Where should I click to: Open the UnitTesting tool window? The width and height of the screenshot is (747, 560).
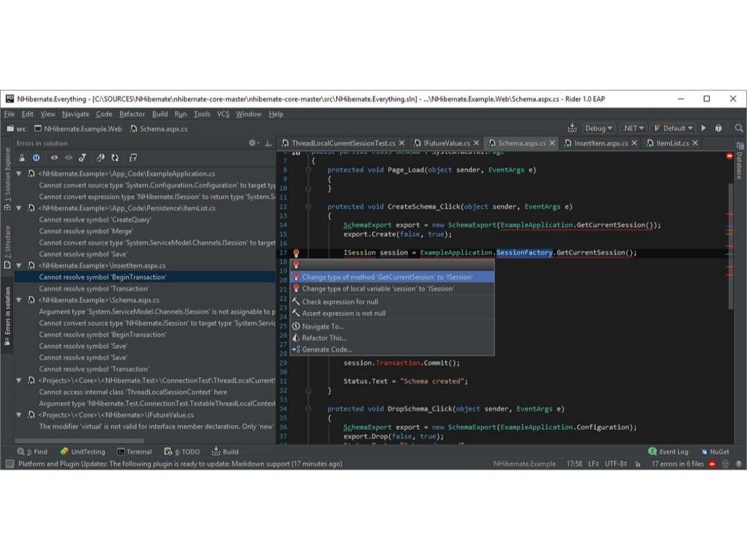83,452
